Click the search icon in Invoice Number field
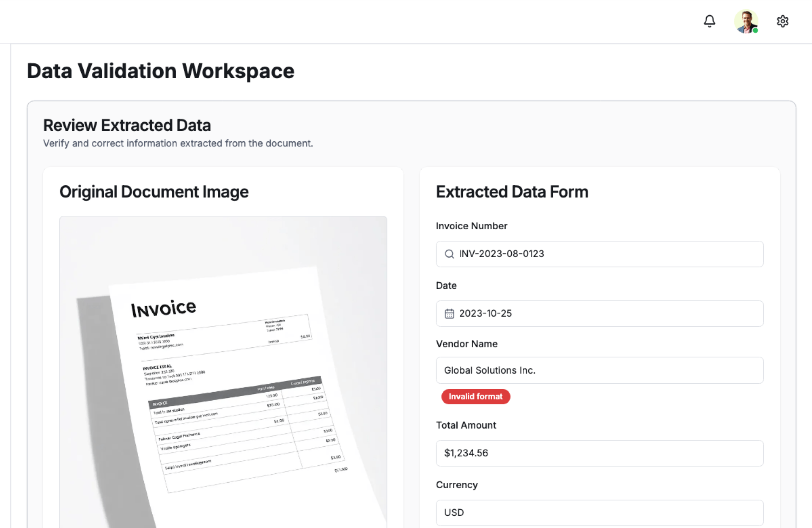 click(x=449, y=254)
